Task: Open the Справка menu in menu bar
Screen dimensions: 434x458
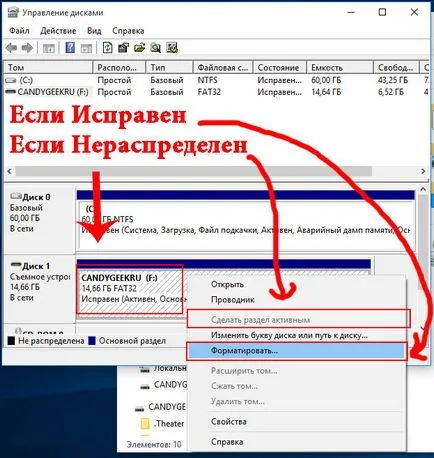Action: coord(128,31)
